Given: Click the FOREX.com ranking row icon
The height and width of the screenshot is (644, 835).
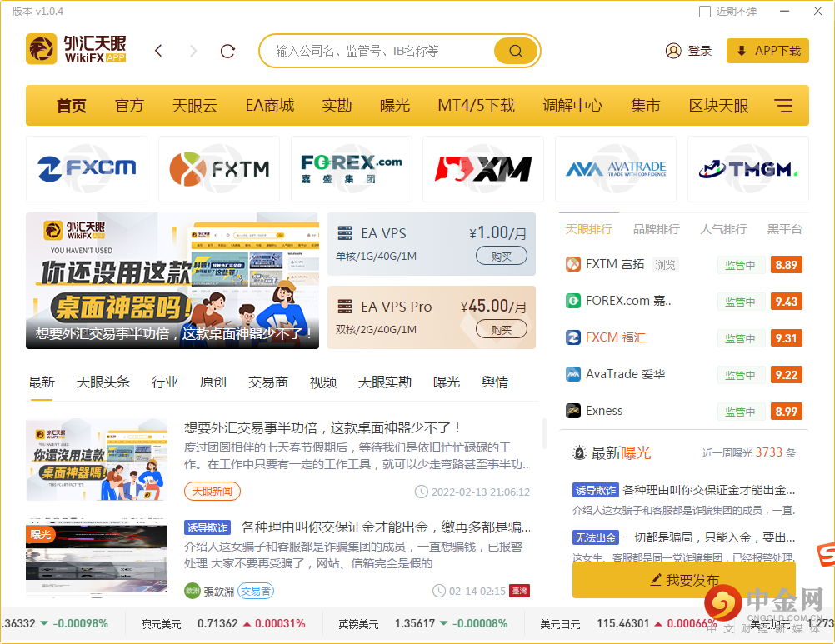Looking at the screenshot, I should coord(573,301).
